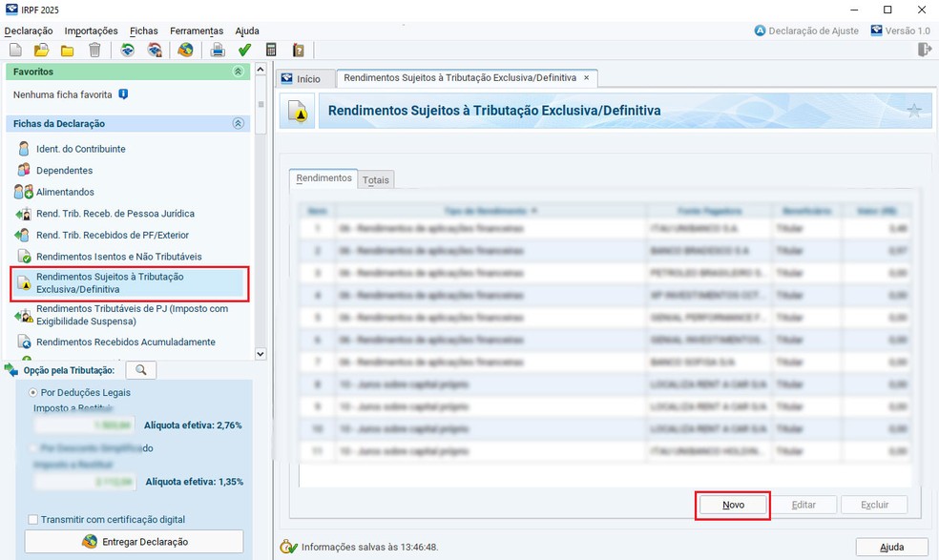
Task: Click the printer icon in toolbar
Action: (218, 51)
